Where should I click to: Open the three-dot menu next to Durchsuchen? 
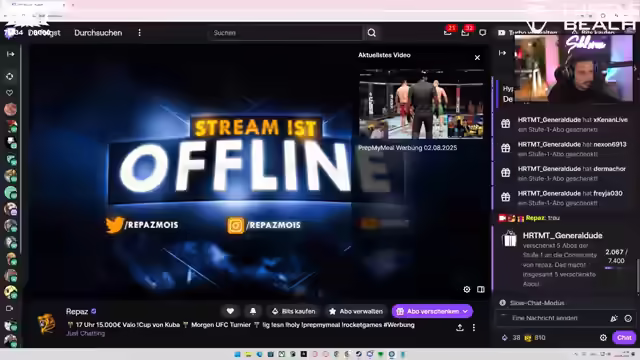click(140, 33)
